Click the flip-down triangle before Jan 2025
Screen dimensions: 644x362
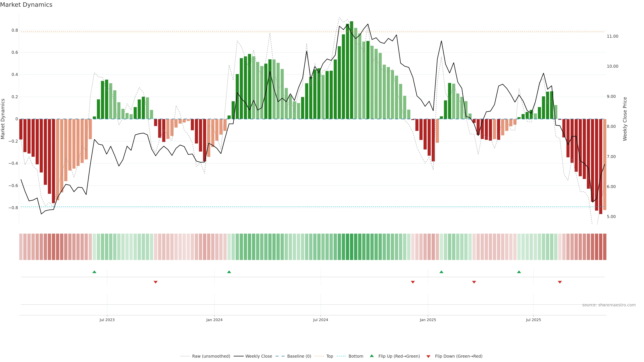point(413,282)
